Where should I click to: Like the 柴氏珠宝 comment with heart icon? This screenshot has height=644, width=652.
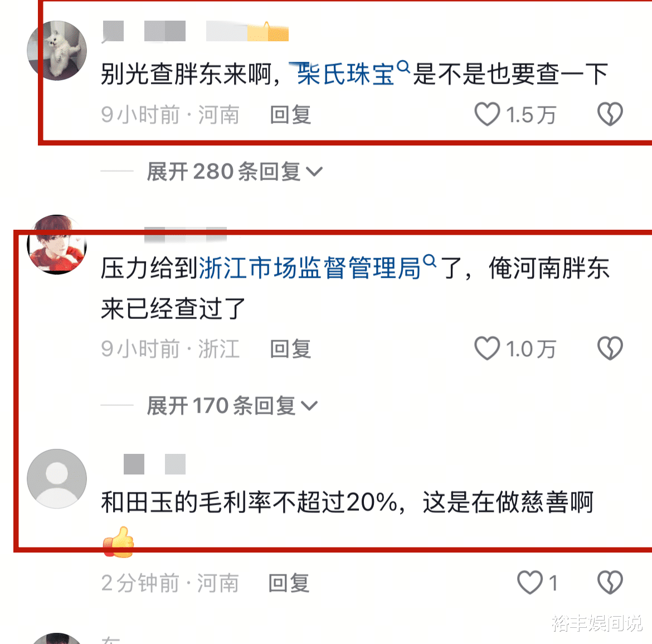tap(487, 114)
